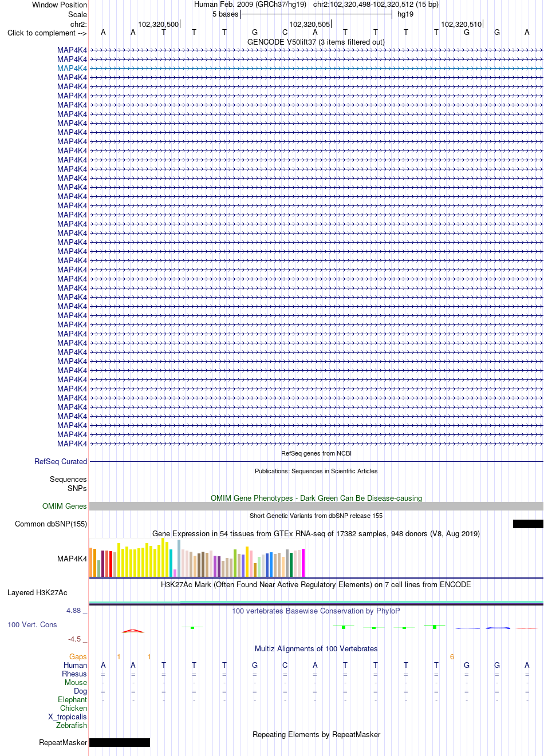544x756 pixels.
Task: Click the red negative PhyloP conservation bump
Action: point(133,631)
